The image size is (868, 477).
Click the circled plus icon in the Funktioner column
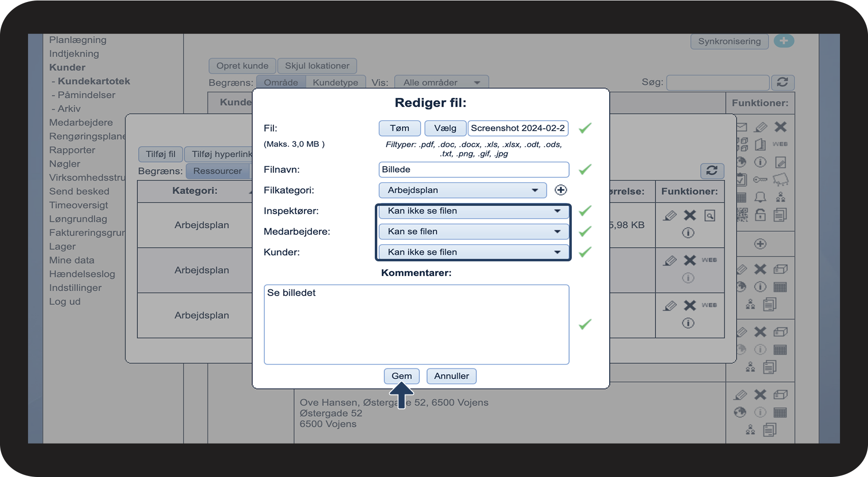pyautogui.click(x=760, y=244)
